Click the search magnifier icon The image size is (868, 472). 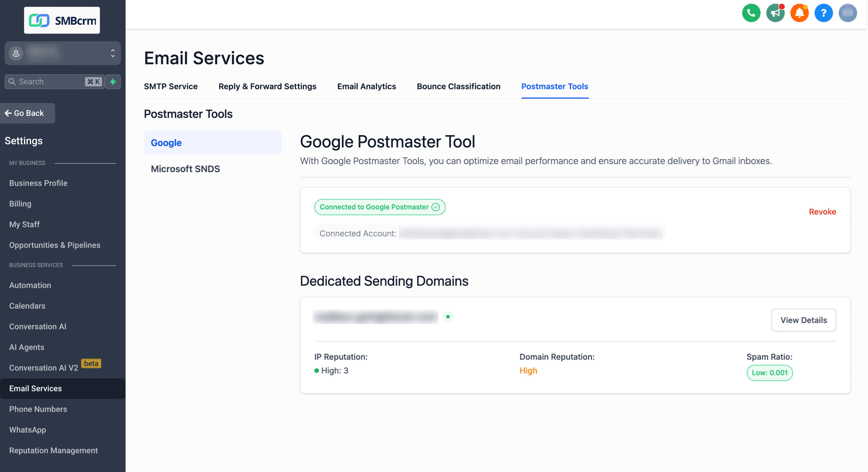[12, 81]
